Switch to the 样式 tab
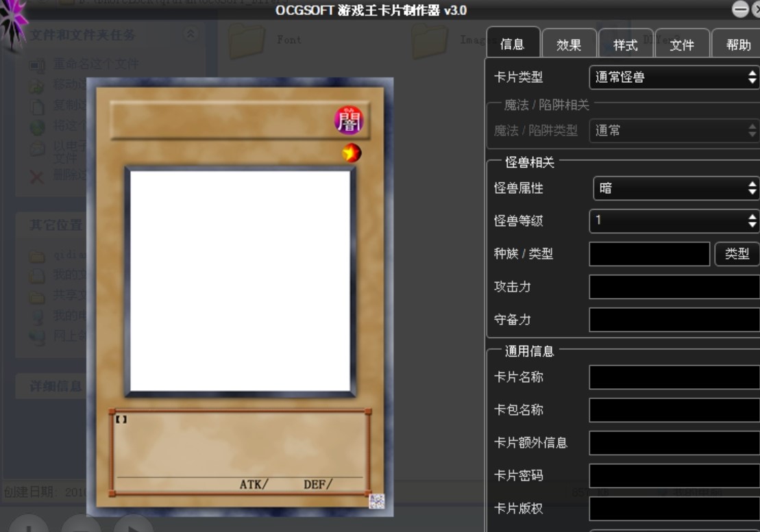The image size is (760, 532). click(x=626, y=43)
